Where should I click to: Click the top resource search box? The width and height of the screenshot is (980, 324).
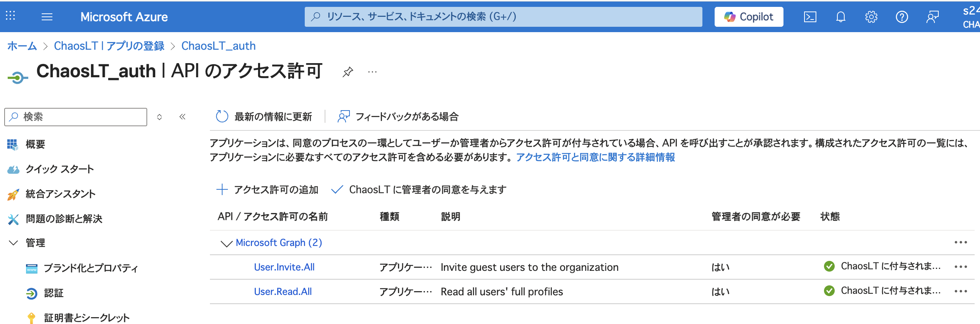pos(503,17)
